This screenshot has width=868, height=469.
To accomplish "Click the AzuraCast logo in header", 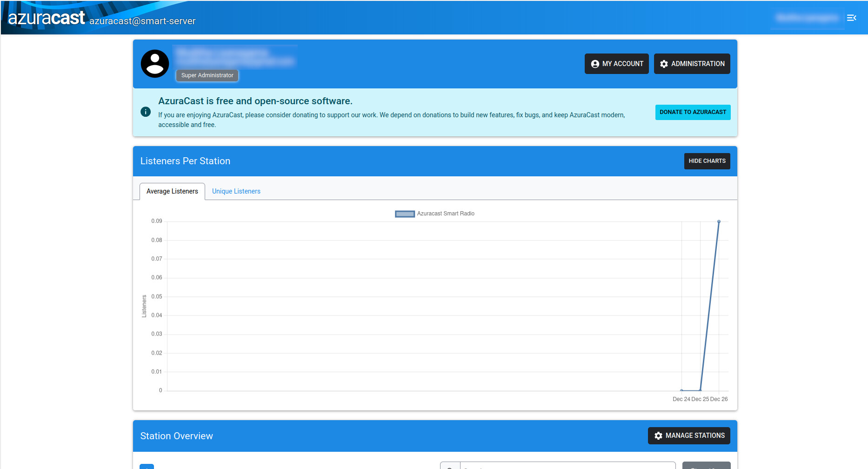I will [x=47, y=18].
